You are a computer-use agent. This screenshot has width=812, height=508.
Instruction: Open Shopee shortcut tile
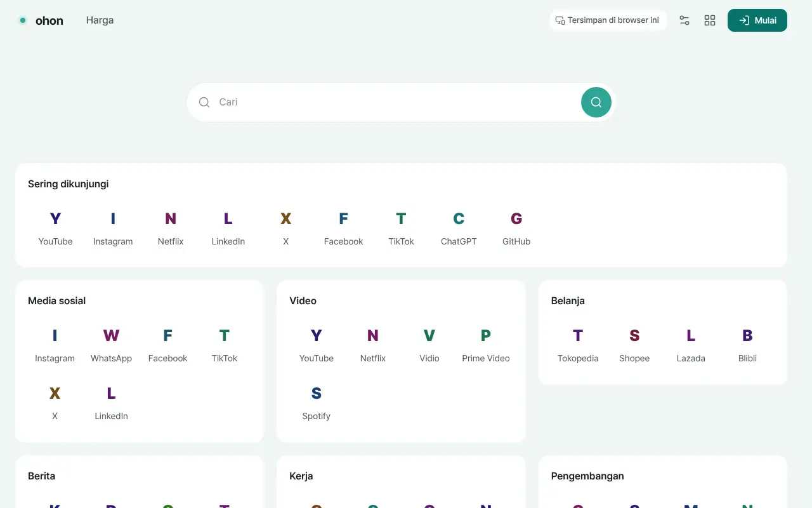point(634,345)
